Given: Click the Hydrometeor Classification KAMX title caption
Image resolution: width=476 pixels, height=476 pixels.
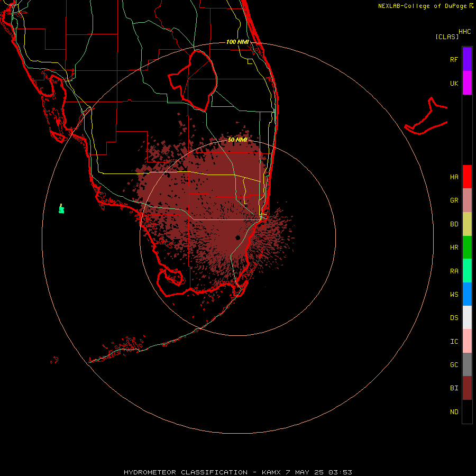Looking at the screenshot, I should [x=237, y=472].
